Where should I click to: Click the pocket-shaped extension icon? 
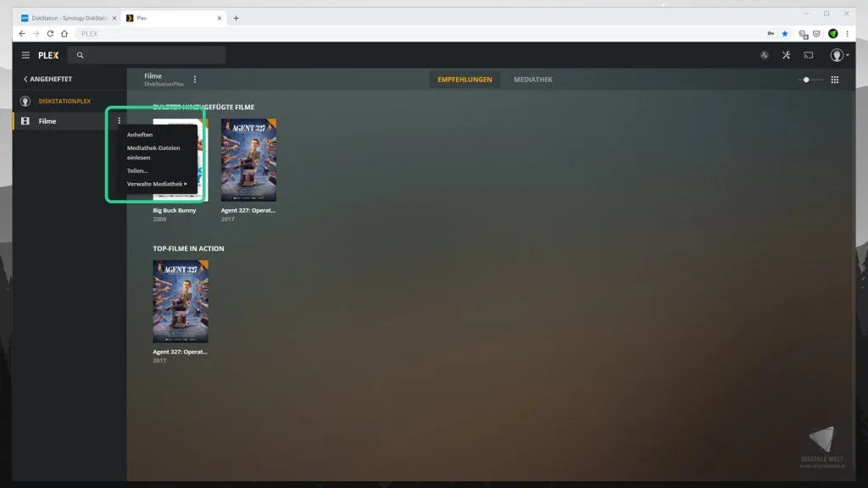click(x=816, y=34)
